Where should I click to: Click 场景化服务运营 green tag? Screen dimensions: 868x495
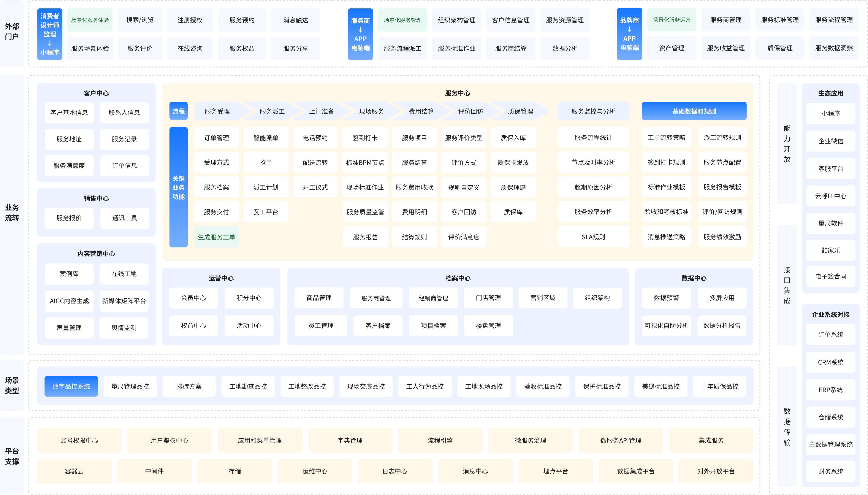pyautogui.click(x=672, y=20)
